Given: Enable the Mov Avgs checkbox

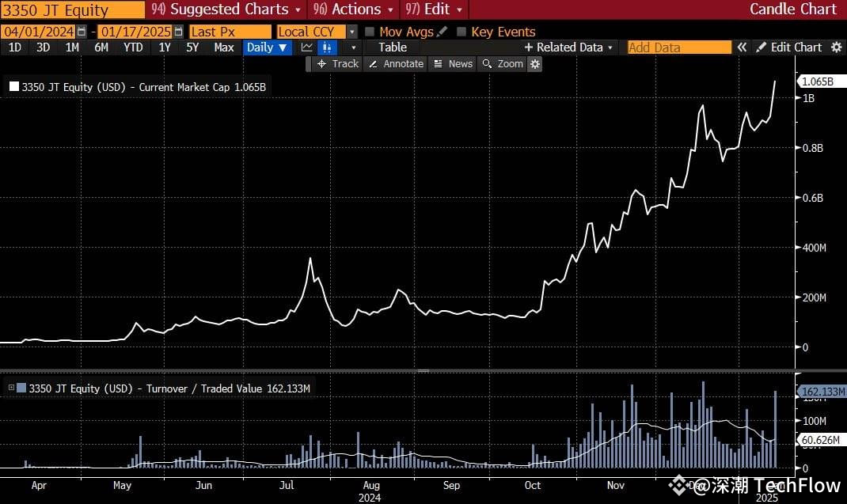Looking at the screenshot, I should pos(369,32).
